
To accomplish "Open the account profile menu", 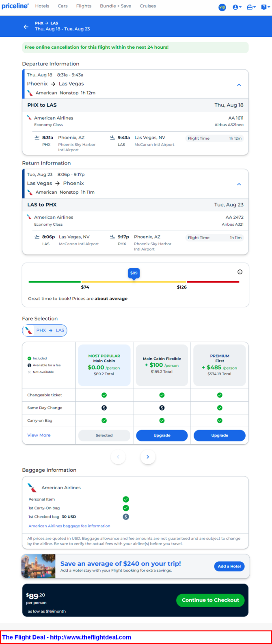I will (237, 7).
